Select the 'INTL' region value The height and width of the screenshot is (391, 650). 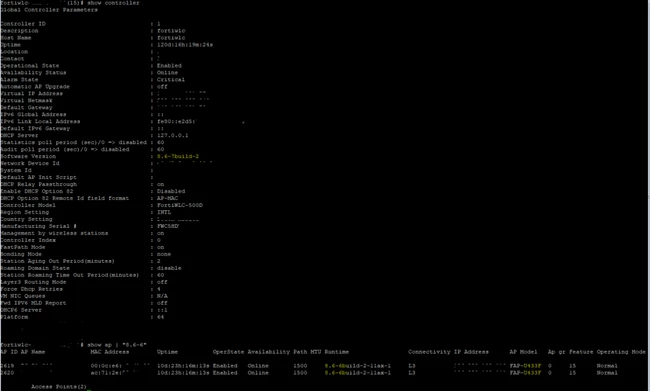click(164, 212)
